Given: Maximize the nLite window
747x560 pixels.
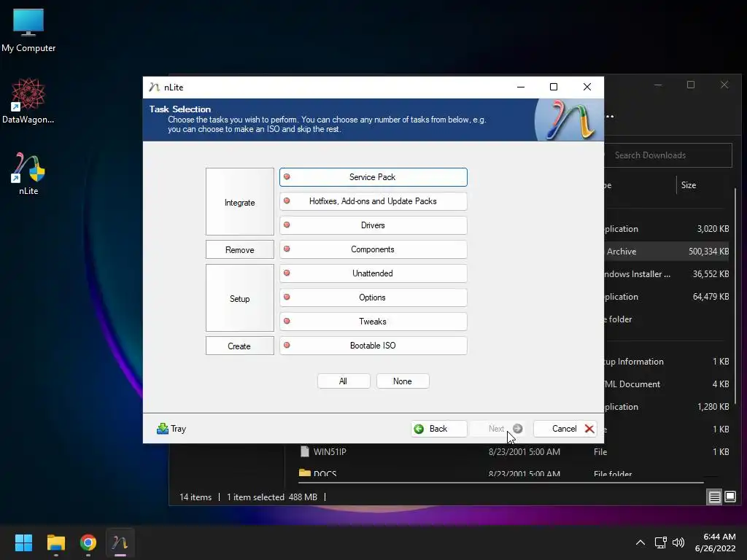Looking at the screenshot, I should 554,87.
